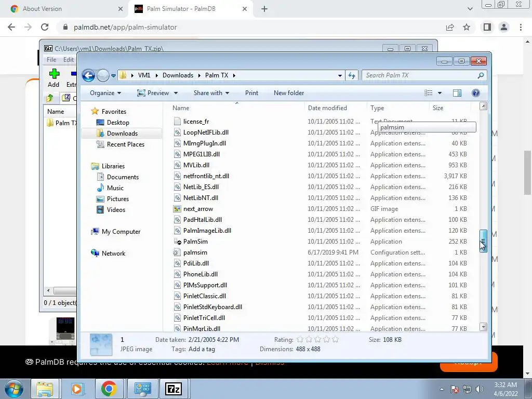Click volume icon in system tray
This screenshot has width=532, height=399.
[x=480, y=389]
